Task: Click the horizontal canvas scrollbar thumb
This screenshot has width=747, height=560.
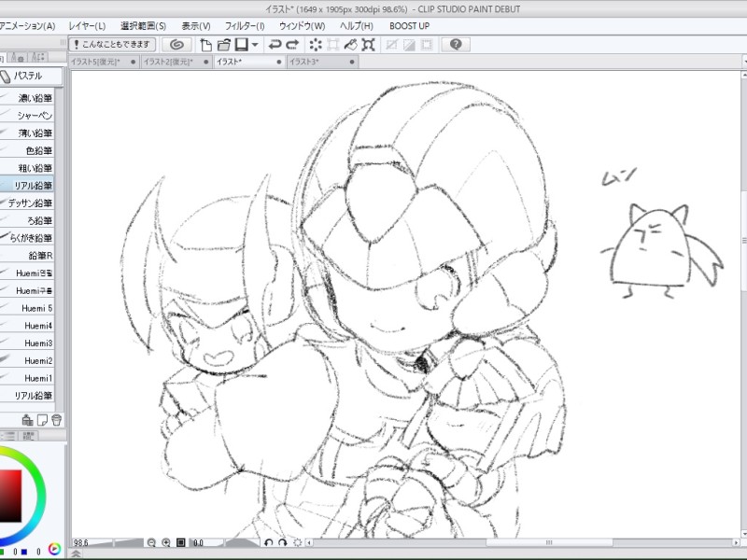Action: click(549, 542)
